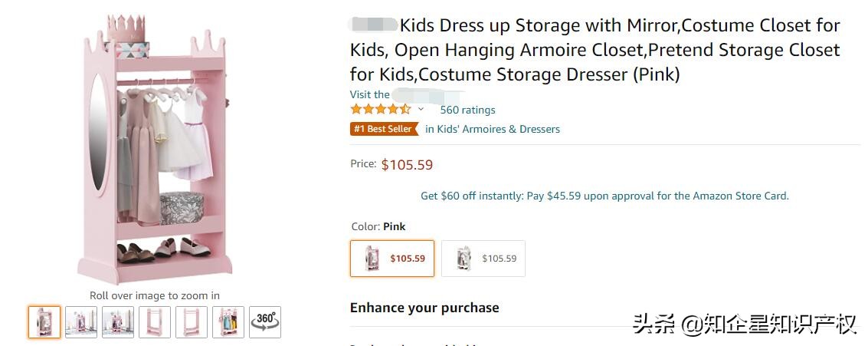The image size is (868, 346).
Task: Choose the second color option swatch
Action: (x=483, y=259)
